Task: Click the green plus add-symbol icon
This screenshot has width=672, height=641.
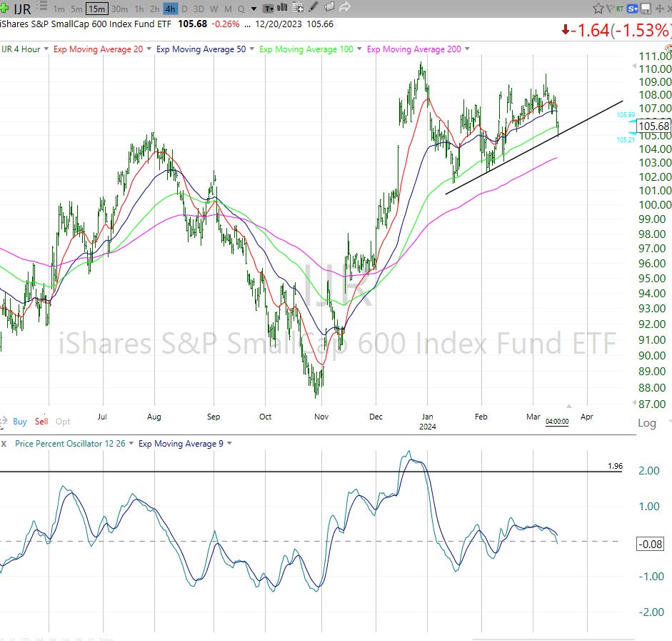Action: [4, 7]
